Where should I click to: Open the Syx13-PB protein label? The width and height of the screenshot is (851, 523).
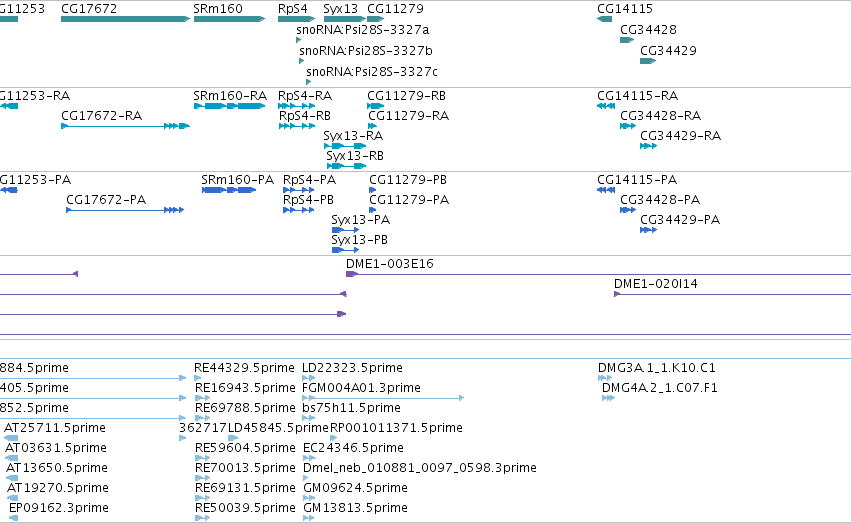360,240
